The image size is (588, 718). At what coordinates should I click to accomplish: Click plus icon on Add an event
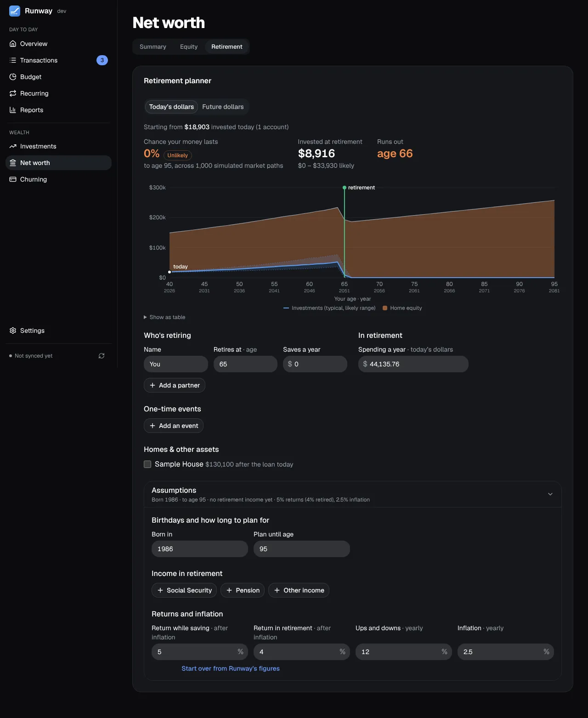(153, 426)
